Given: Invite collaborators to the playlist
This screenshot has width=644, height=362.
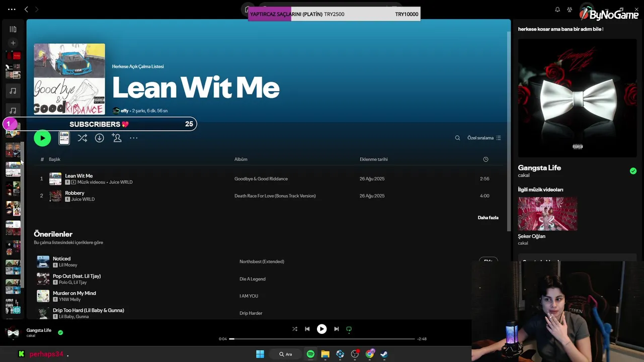Looking at the screenshot, I should (x=117, y=138).
